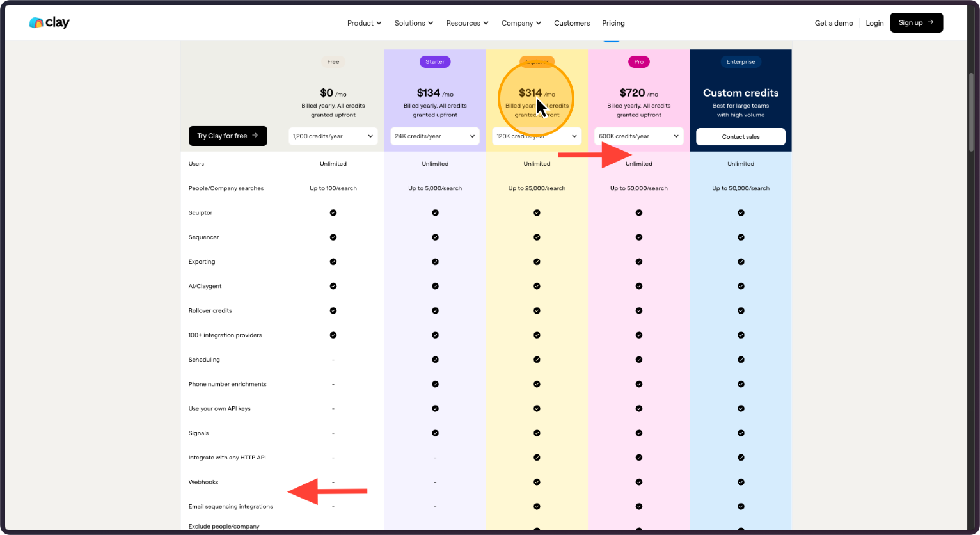Click the Starter plan badge

(435, 62)
